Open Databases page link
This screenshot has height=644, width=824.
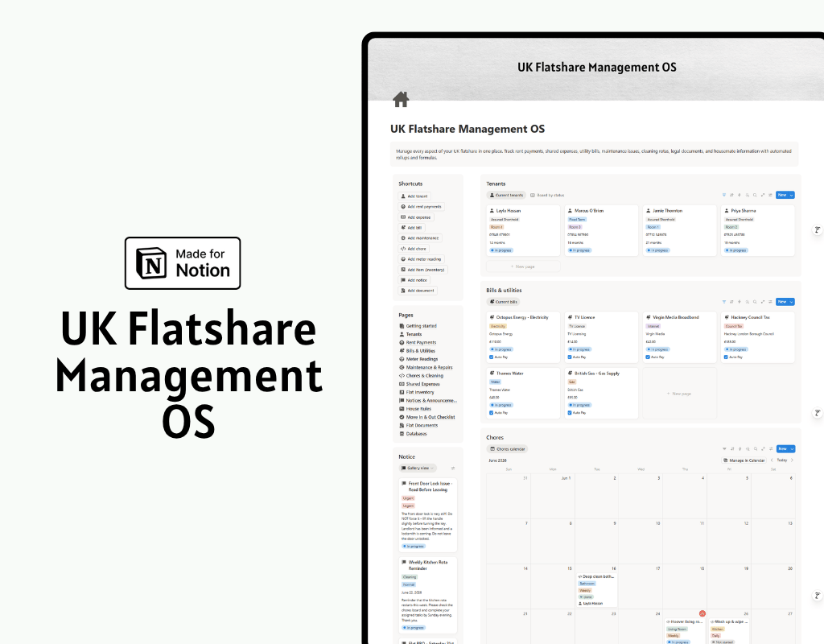[x=413, y=434]
